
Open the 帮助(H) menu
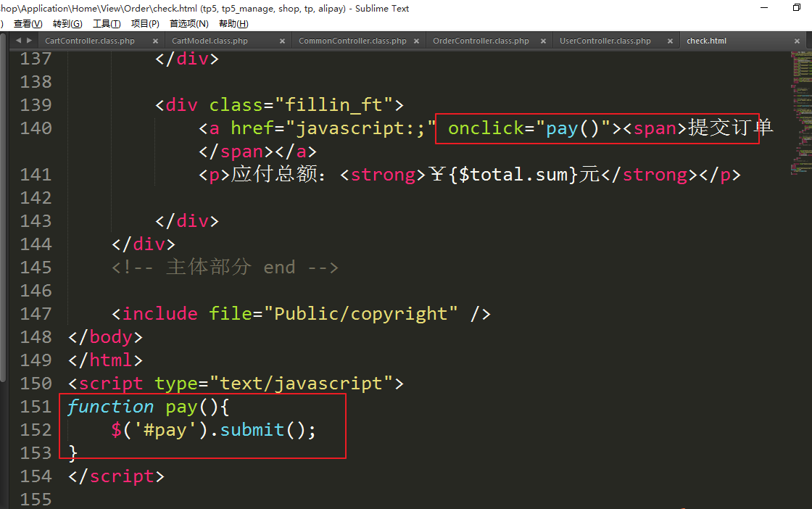click(x=233, y=24)
